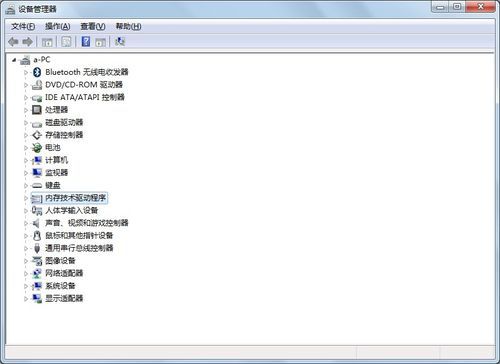Open the 文件(F) menu
This screenshot has width=500, height=364.
pyautogui.click(x=23, y=26)
